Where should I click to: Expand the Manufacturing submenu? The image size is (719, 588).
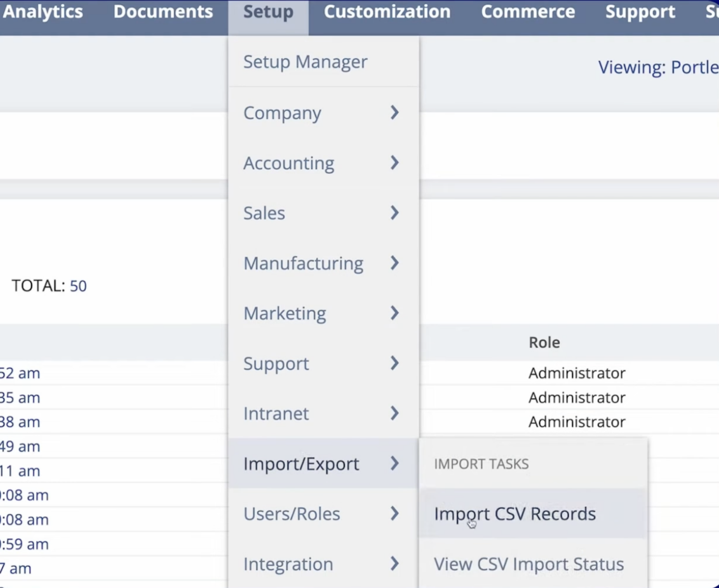tap(395, 263)
